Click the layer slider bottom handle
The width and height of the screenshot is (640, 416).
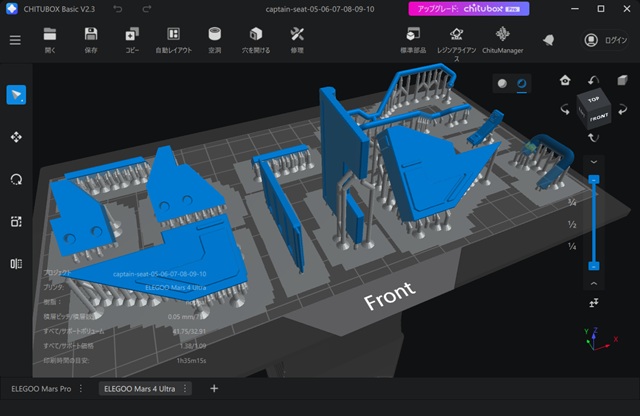pos(594,266)
